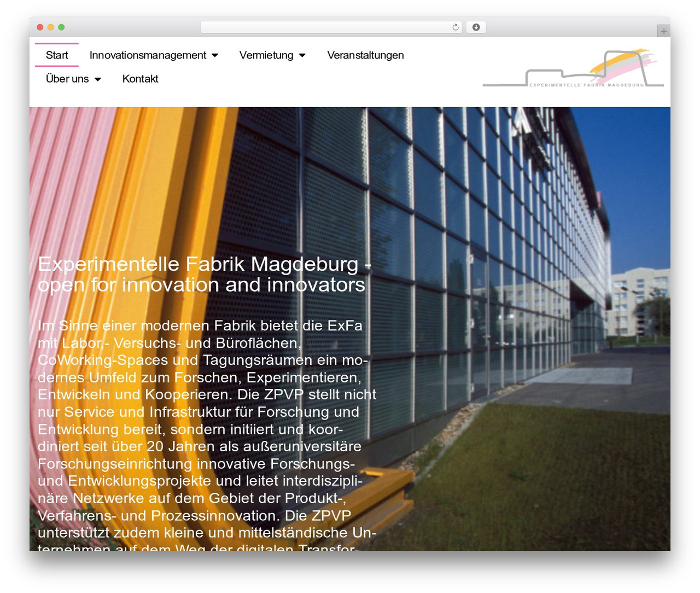Expand the Über uns dropdown arrow
This screenshot has width=700, height=593.
pos(97,79)
